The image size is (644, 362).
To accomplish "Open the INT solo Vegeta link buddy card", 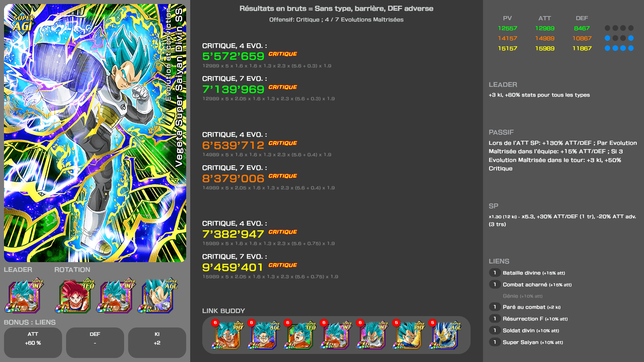I will [x=372, y=335].
